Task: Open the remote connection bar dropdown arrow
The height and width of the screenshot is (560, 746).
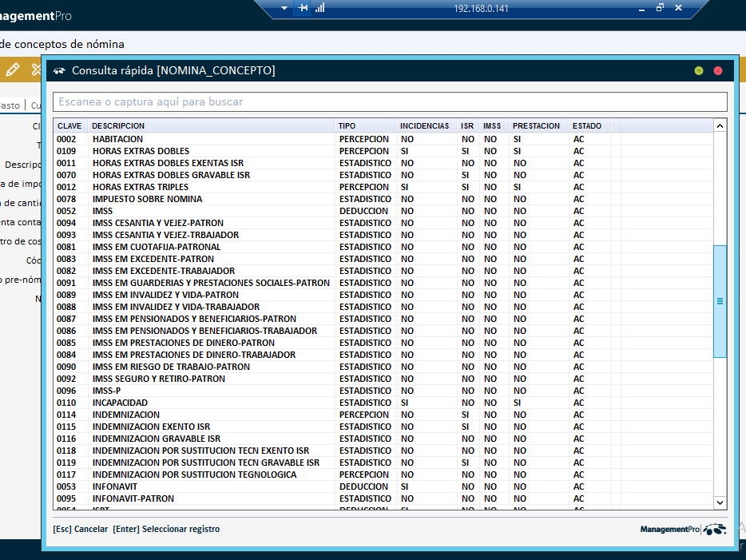Action: [284, 8]
